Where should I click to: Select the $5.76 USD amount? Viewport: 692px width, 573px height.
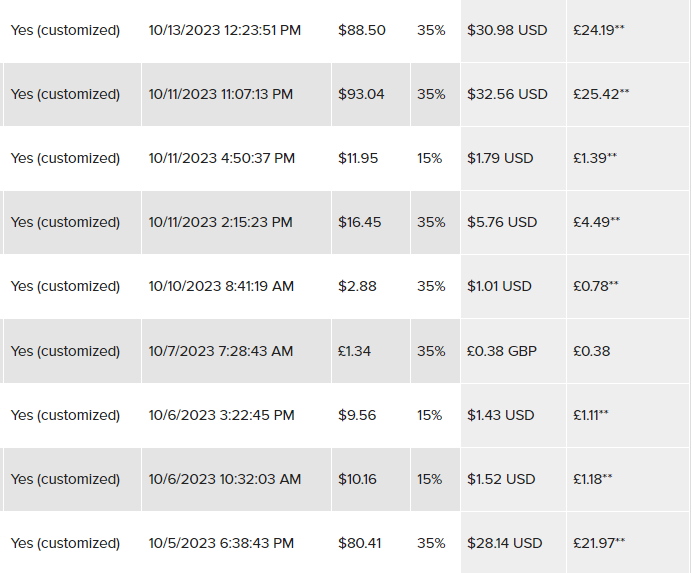coord(502,222)
